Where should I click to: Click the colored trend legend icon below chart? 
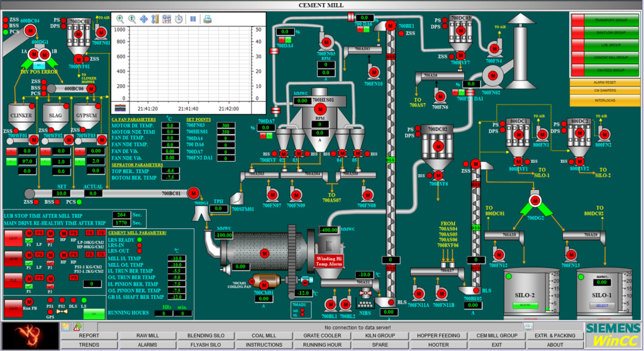120,108
